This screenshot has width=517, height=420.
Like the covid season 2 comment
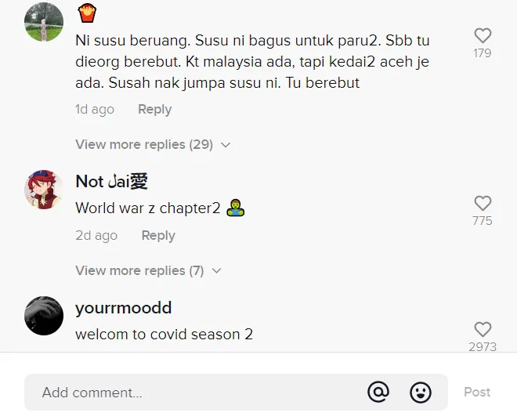[x=483, y=329]
